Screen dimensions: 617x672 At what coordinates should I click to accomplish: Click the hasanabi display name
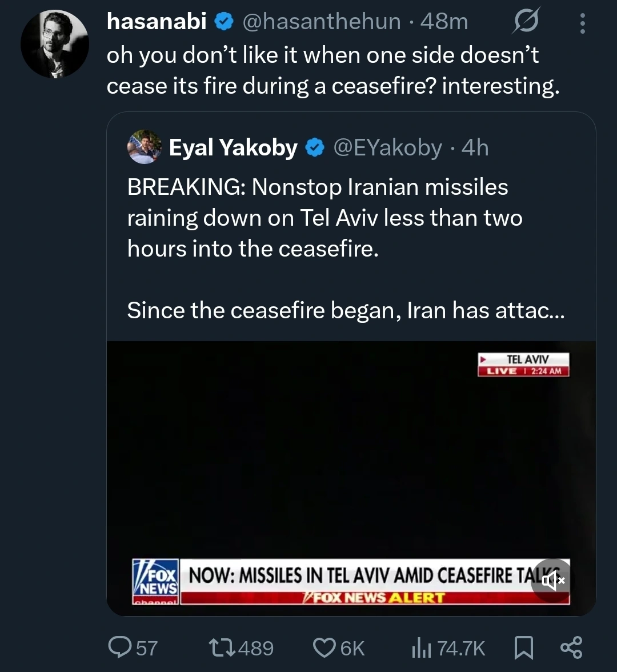point(157,22)
